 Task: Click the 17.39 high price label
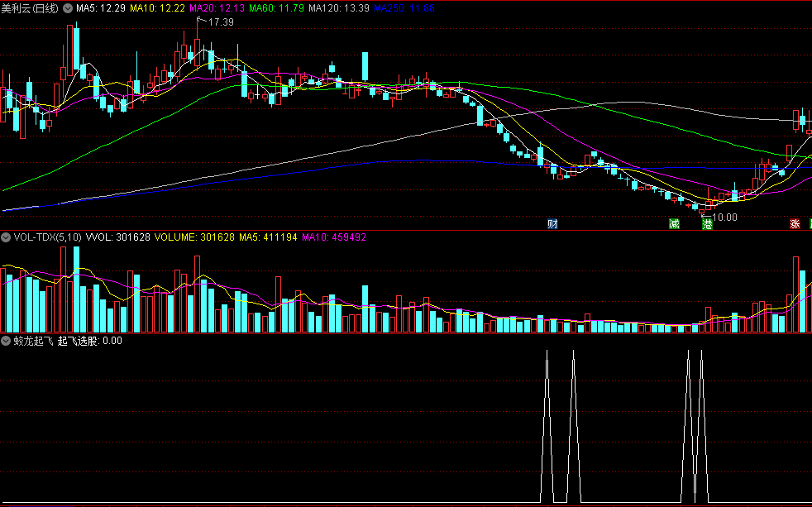(x=221, y=22)
